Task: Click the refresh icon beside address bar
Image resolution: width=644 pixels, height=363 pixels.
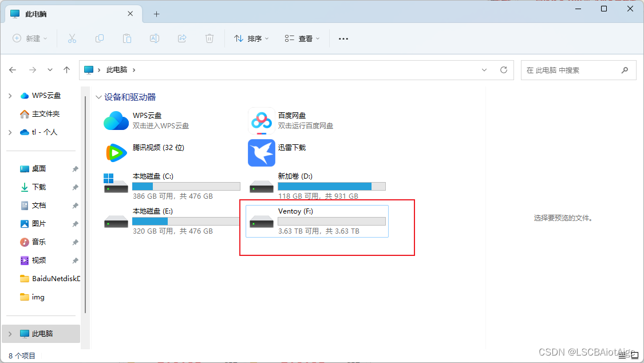Action: point(504,70)
